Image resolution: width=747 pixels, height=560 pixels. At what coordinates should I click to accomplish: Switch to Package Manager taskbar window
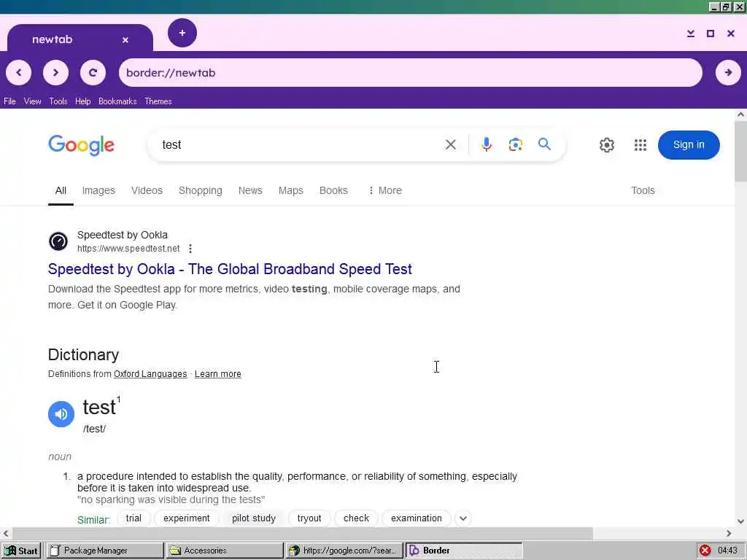coord(105,551)
